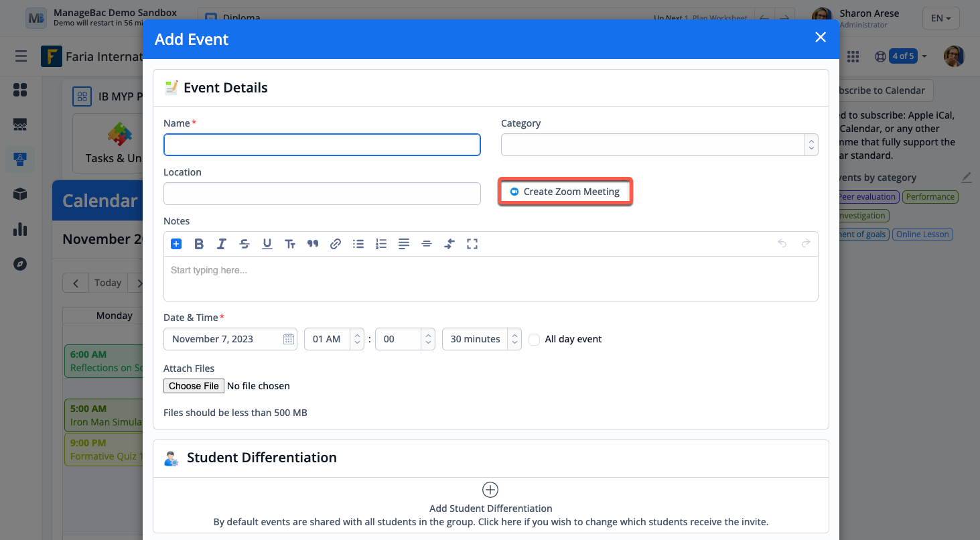Enable the All day event checkbox
This screenshot has width=980, height=540.
534,340
